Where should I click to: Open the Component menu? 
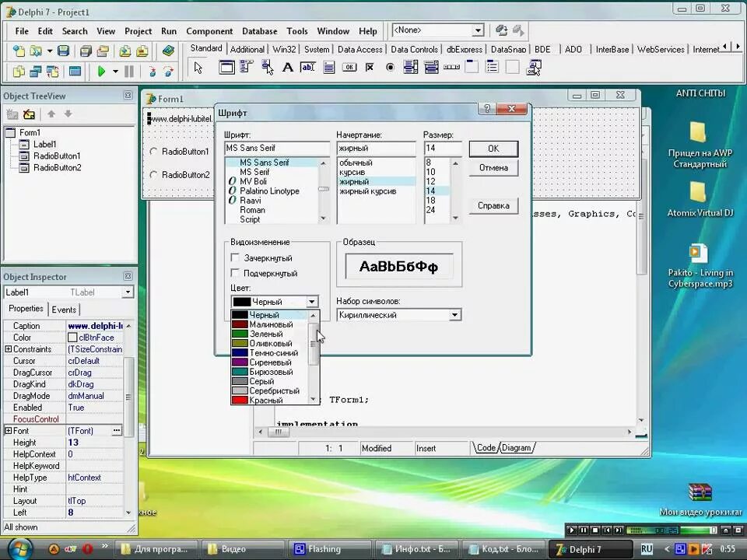tap(209, 31)
